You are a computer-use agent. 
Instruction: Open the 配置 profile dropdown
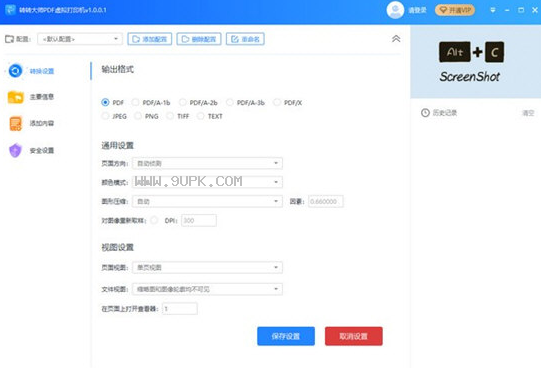(x=80, y=39)
